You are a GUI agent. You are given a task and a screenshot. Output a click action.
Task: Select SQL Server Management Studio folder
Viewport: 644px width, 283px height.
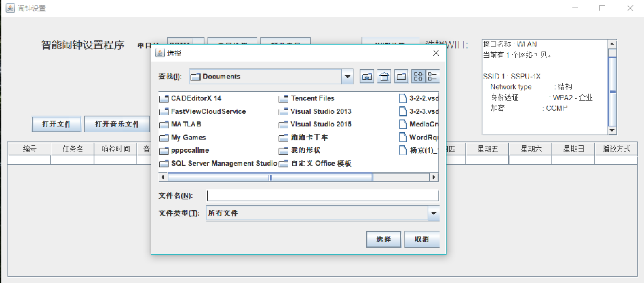point(218,164)
